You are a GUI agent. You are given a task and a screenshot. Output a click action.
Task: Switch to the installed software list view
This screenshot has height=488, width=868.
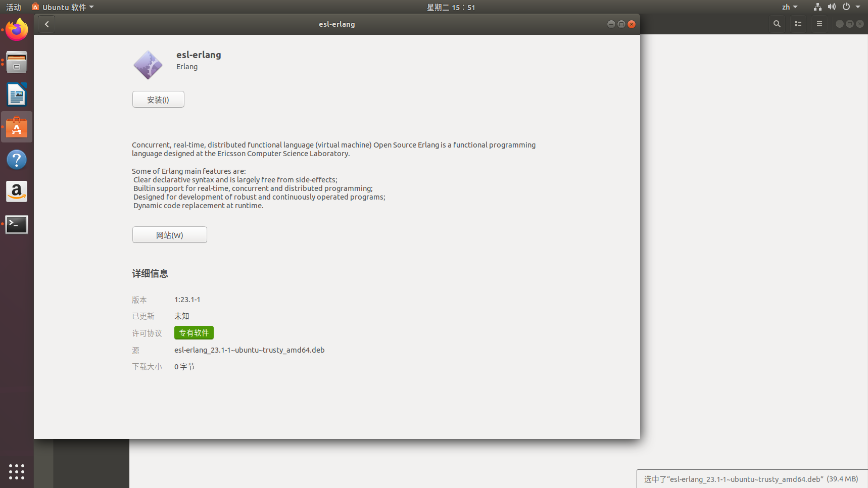tap(798, 24)
